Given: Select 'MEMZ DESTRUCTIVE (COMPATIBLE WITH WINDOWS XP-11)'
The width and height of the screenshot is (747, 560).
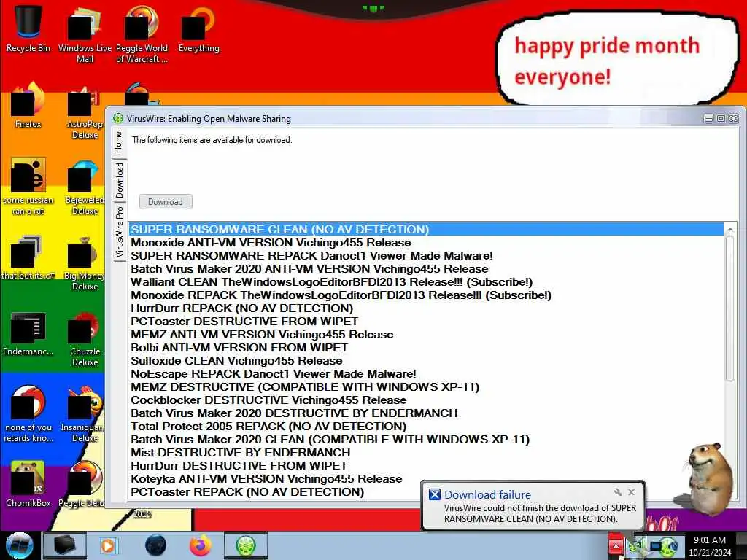Looking at the screenshot, I should coord(426,386).
